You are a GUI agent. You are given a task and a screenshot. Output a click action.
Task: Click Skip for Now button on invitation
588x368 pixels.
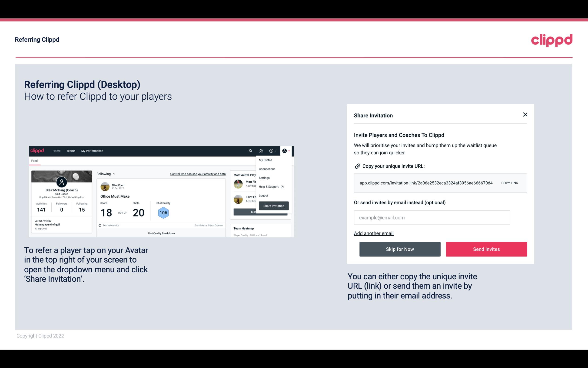pyautogui.click(x=400, y=249)
